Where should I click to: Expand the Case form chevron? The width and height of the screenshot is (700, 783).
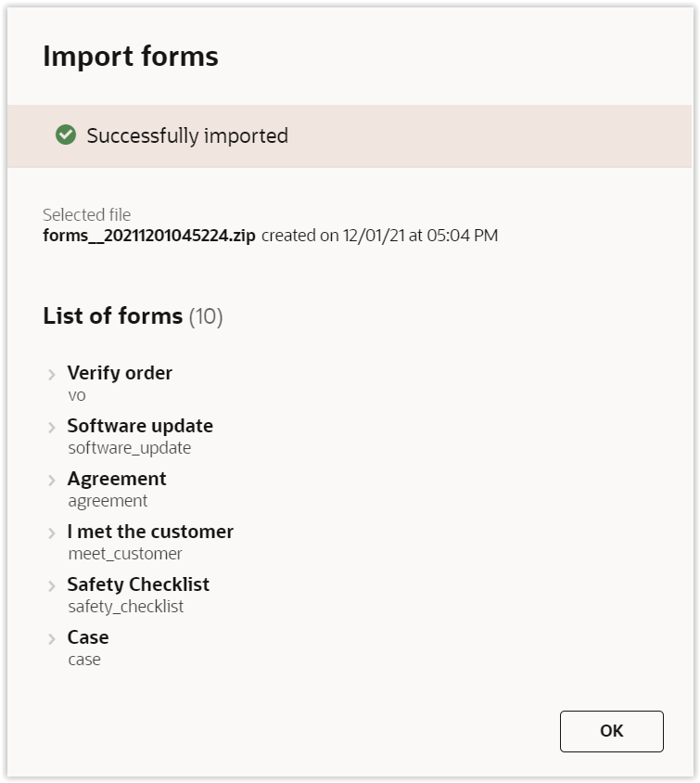click(52, 639)
